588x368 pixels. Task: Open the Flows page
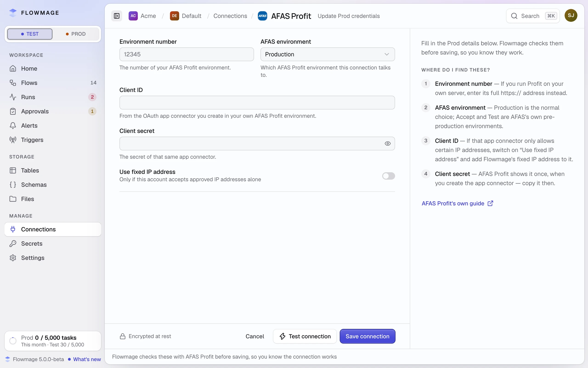(x=53, y=83)
